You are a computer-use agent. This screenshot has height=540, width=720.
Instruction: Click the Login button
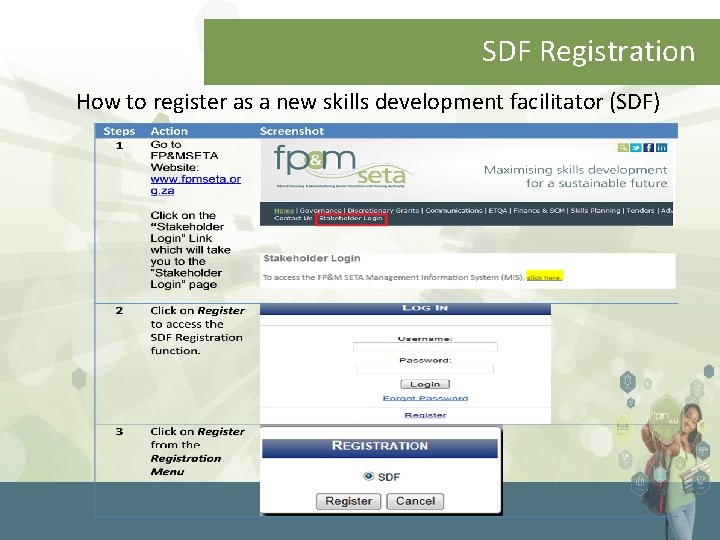coord(425,384)
